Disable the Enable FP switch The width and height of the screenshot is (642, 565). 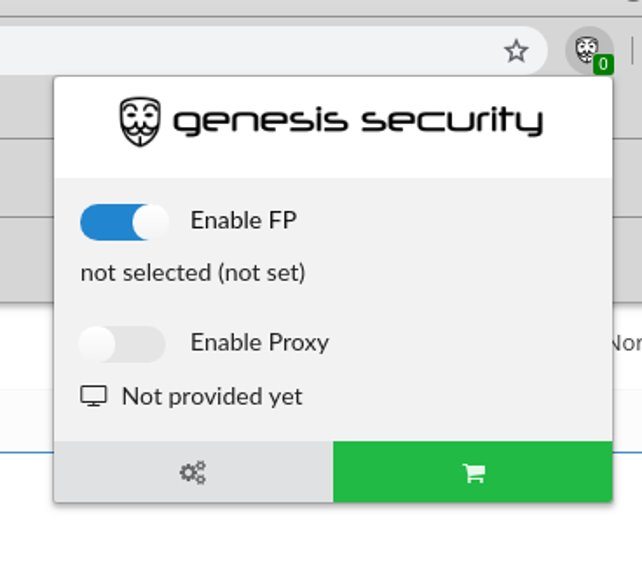coord(124,221)
